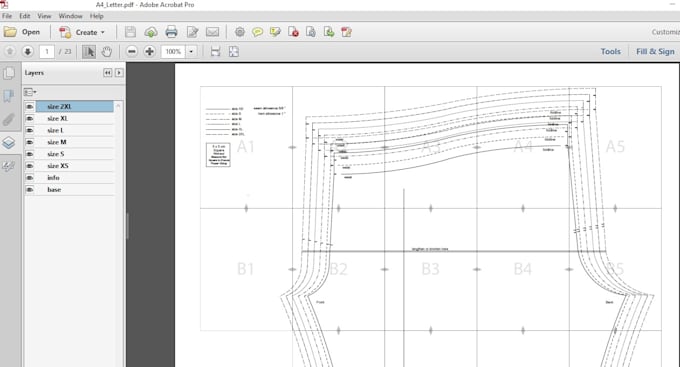Choose the Hand pan tool
The image size is (680, 367).
[x=107, y=52]
